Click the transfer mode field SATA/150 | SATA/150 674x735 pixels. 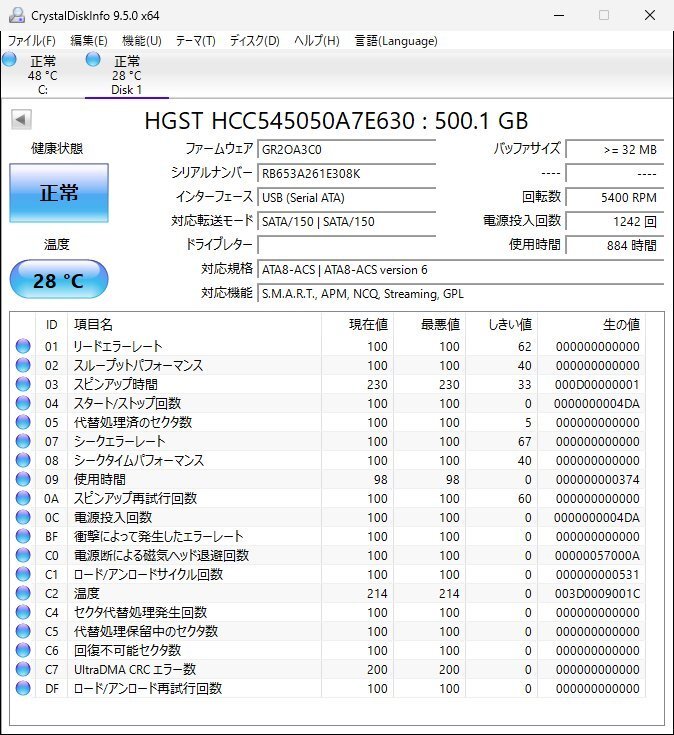tap(347, 221)
